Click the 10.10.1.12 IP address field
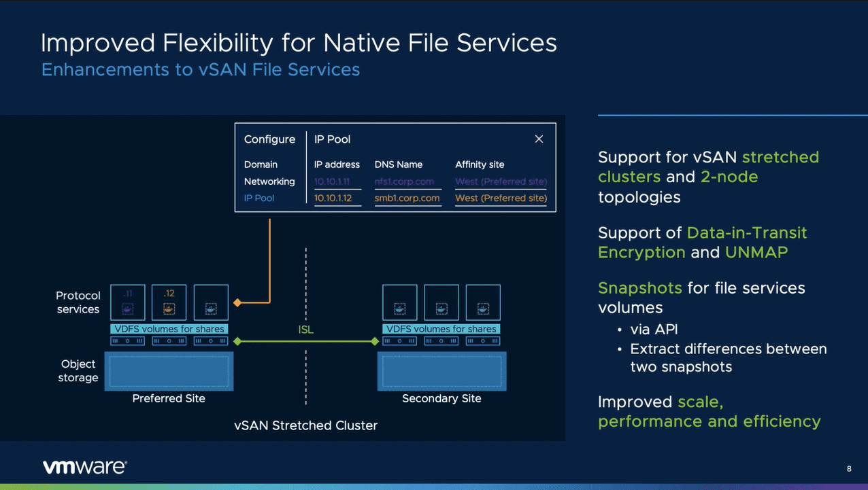 (x=337, y=198)
